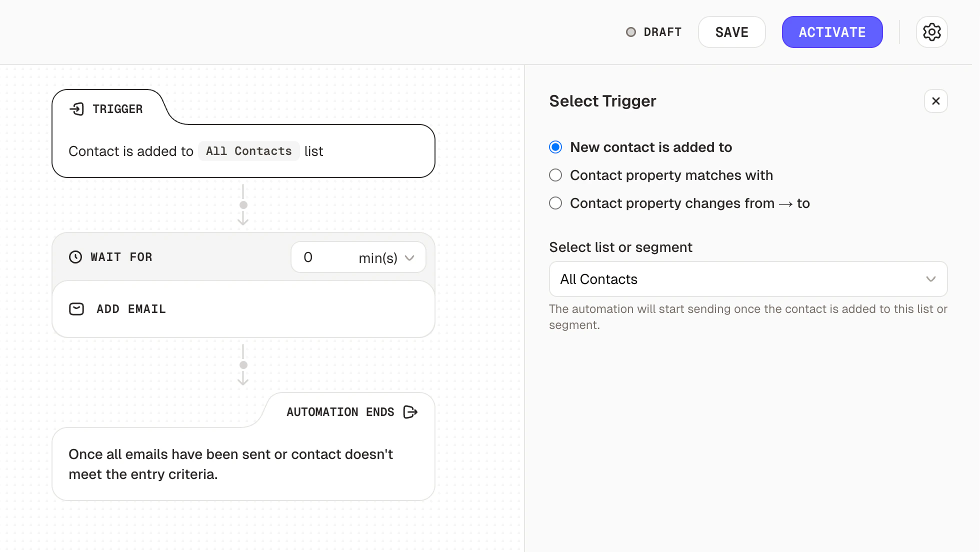Click the DRAFT status indicator dot

point(631,31)
